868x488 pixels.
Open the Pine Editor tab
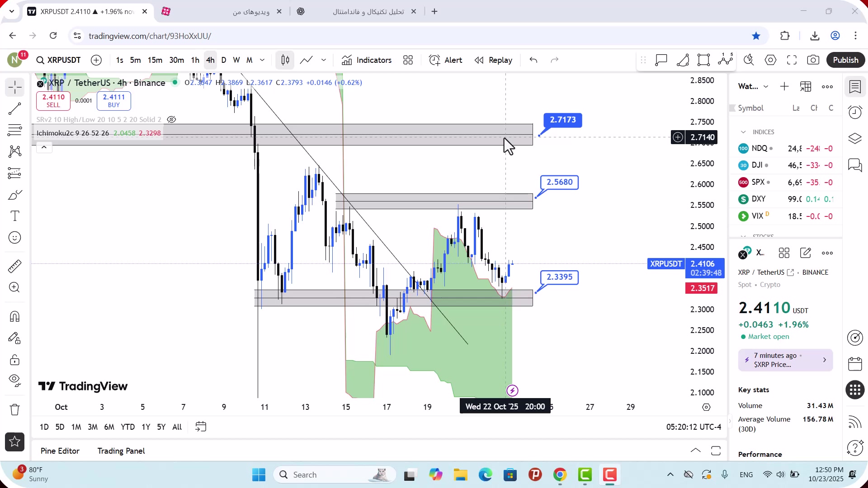(x=60, y=451)
